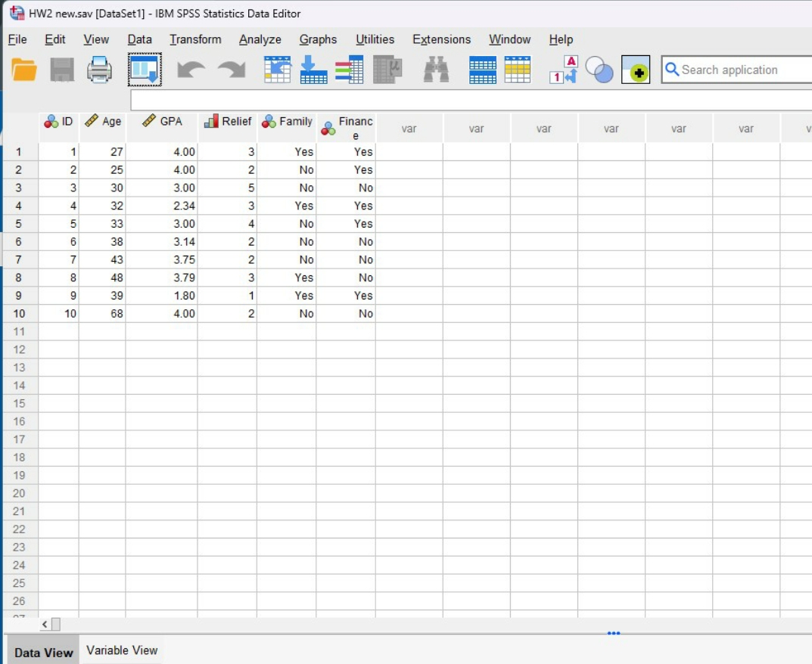Select the Finance column header
Screen dimensions: 812x664
click(347, 128)
